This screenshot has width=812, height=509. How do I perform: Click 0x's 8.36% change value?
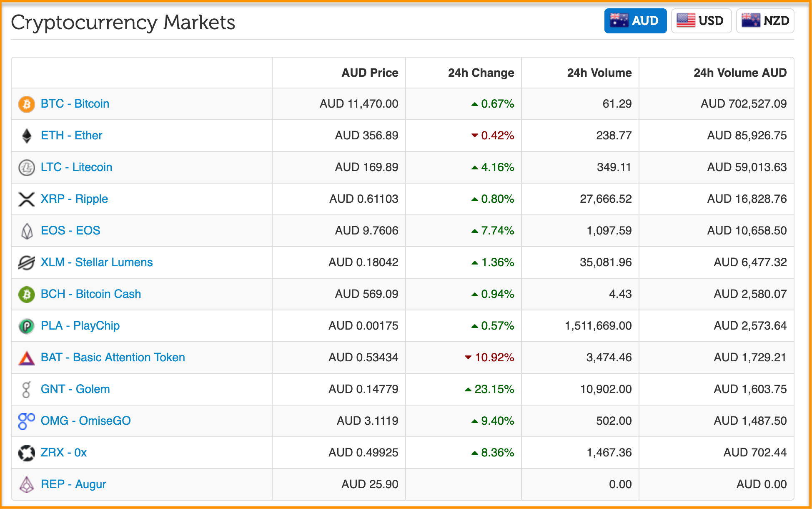[x=493, y=452]
